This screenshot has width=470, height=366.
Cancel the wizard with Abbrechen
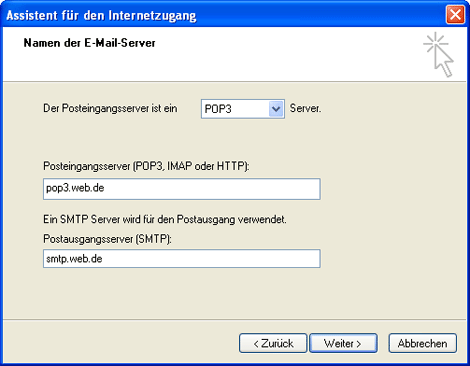coord(422,343)
